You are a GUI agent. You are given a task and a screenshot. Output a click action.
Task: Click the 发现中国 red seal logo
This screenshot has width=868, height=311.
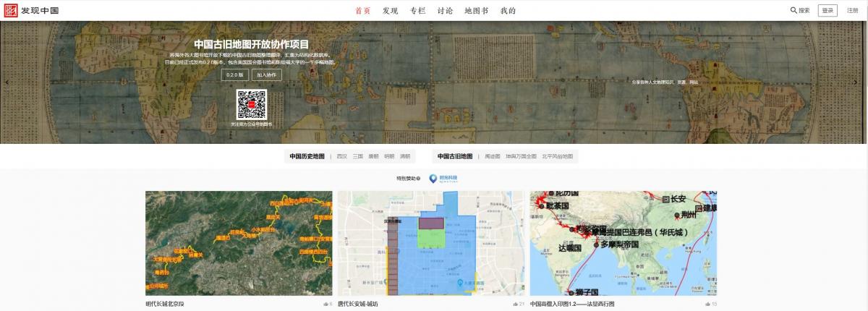pos(10,11)
